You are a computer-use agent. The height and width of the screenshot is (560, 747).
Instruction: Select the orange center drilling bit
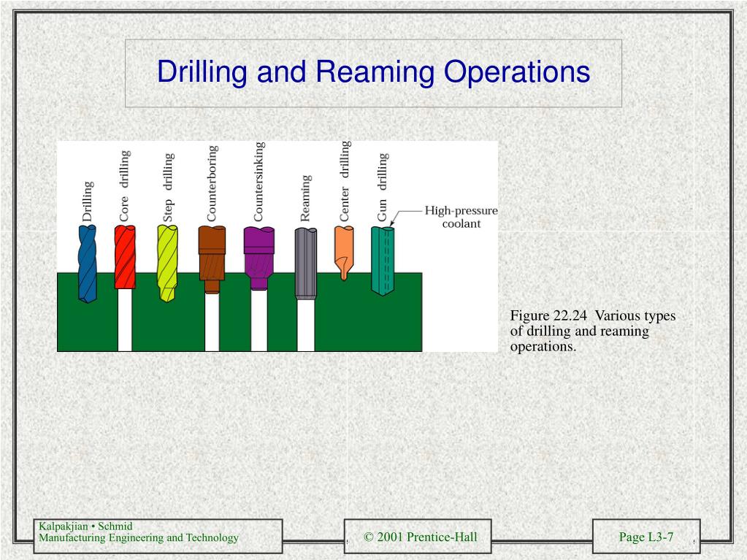tap(344, 253)
